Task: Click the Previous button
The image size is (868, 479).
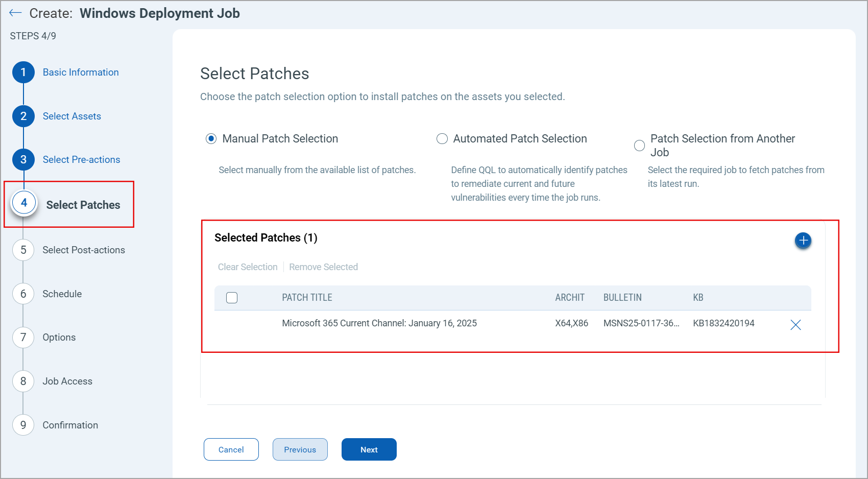Action: pos(300,449)
